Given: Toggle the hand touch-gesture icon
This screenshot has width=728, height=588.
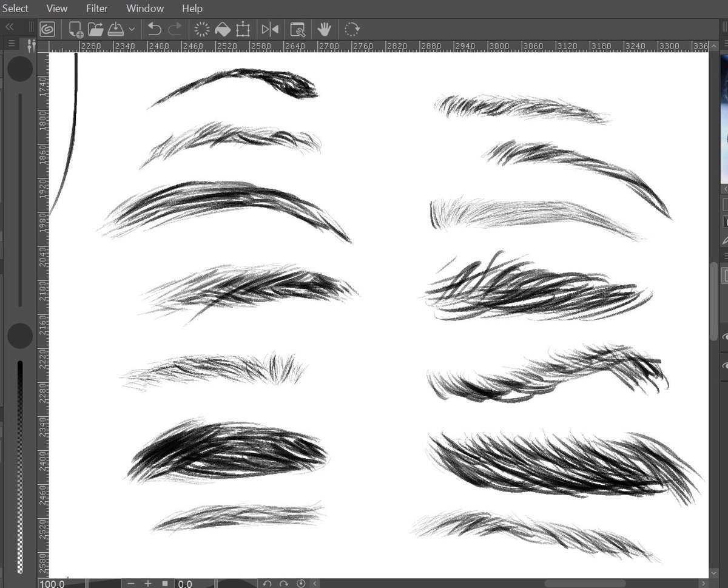Looking at the screenshot, I should [x=324, y=29].
